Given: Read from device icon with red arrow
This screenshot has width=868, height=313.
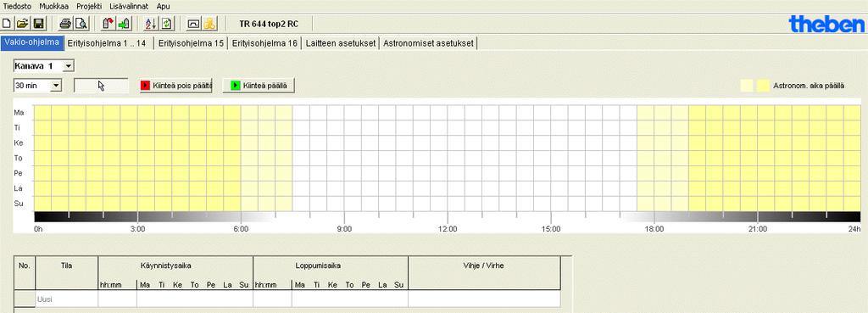Looking at the screenshot, I should click(108, 24).
